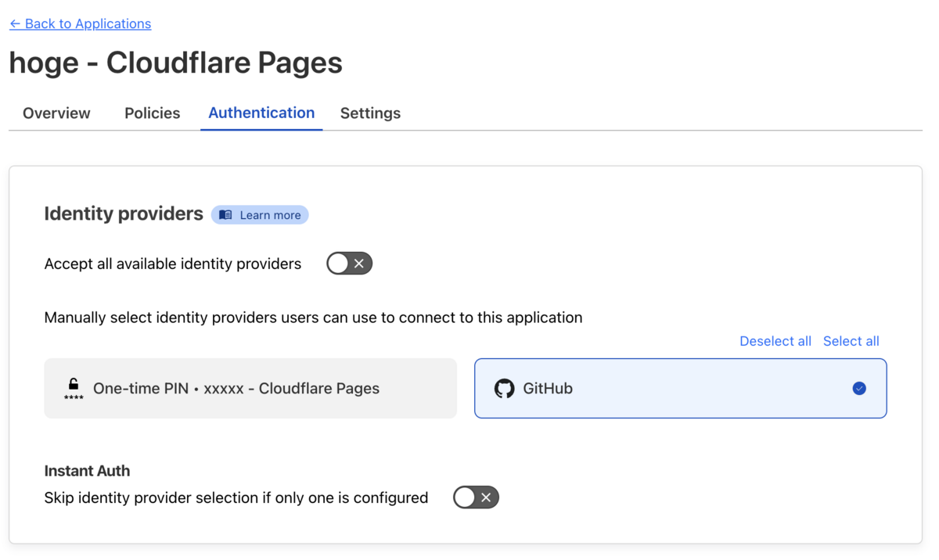
Task: Click the 'hoge - Cloudflare Pages' heading
Action: pos(176,63)
